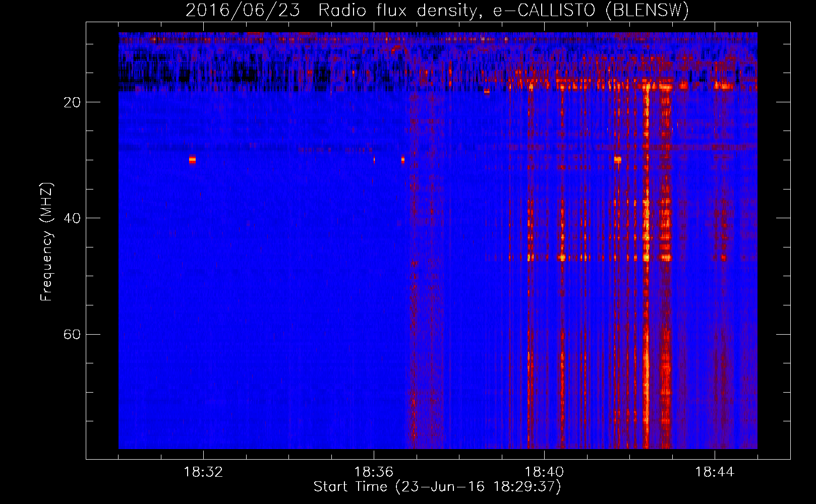Click the '18:40' time tick label
This screenshot has width=816, height=504.
(544, 472)
